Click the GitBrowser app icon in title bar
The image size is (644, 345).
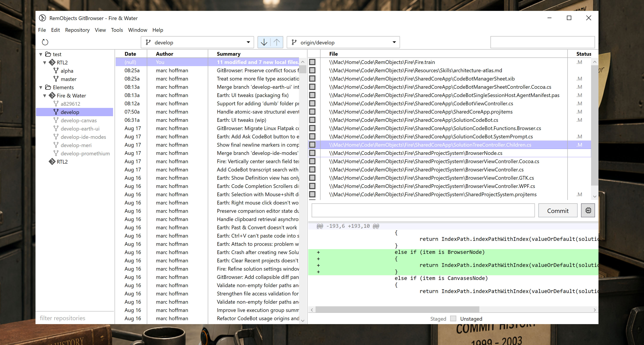(42, 18)
